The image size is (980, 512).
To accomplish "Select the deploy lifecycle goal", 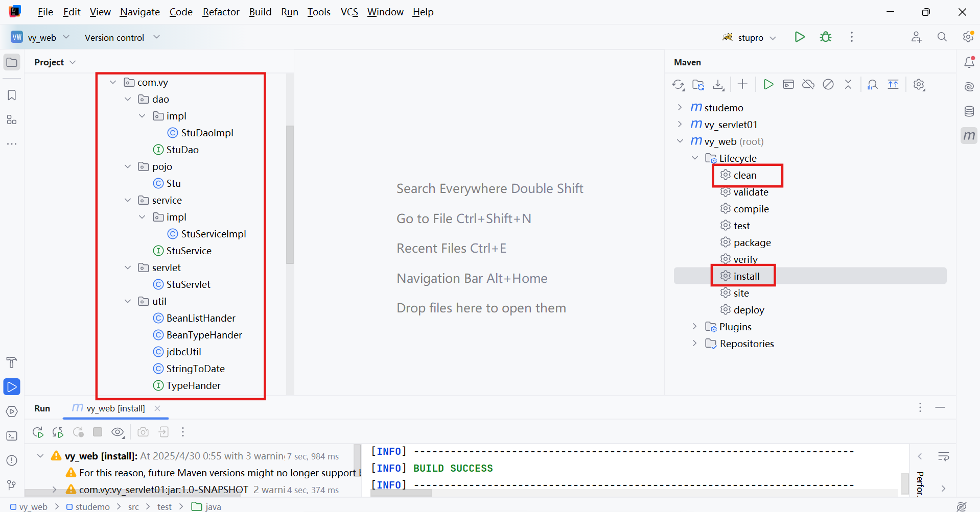I will coord(749,310).
